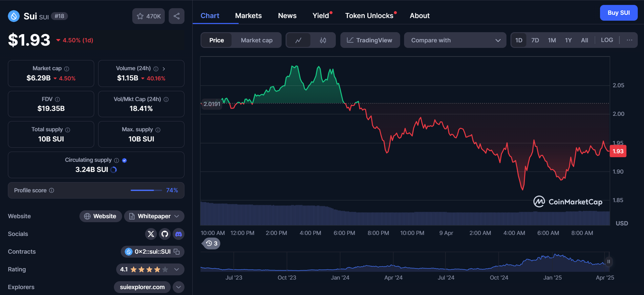Toggle LOG scale on chart
This screenshot has height=295, width=644.
pyautogui.click(x=607, y=40)
